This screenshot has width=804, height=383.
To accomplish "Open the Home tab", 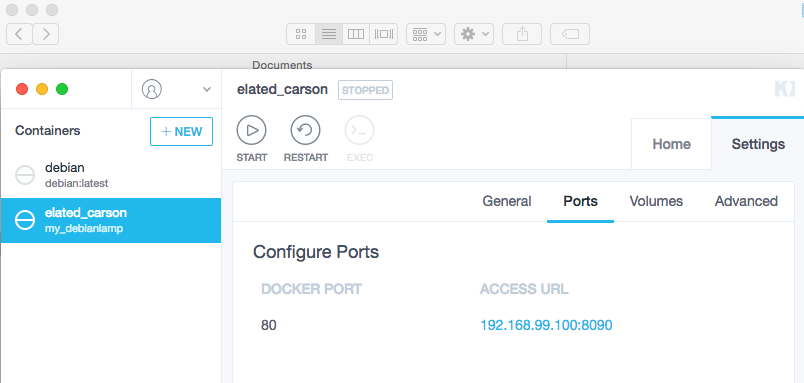I will point(671,144).
